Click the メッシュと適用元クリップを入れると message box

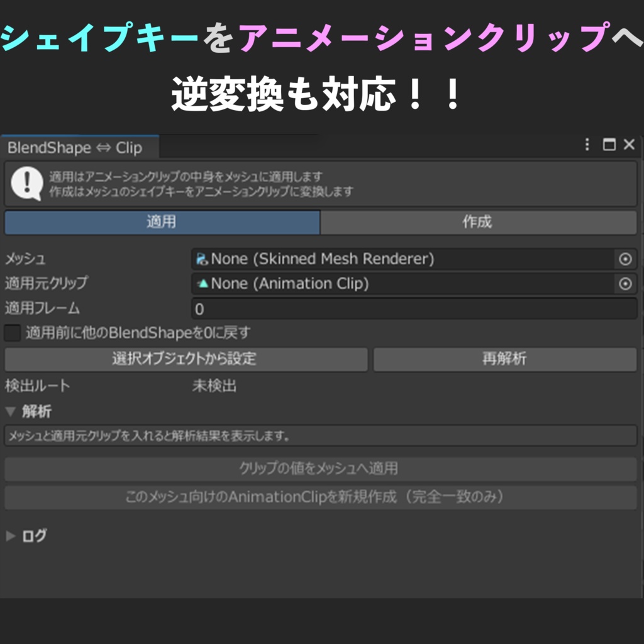point(321,436)
